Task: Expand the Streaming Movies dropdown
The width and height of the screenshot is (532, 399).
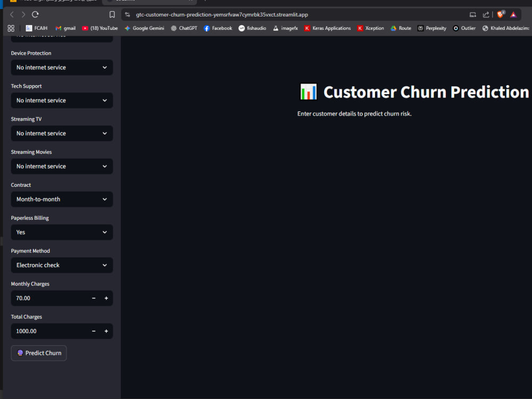Action: pyautogui.click(x=62, y=166)
